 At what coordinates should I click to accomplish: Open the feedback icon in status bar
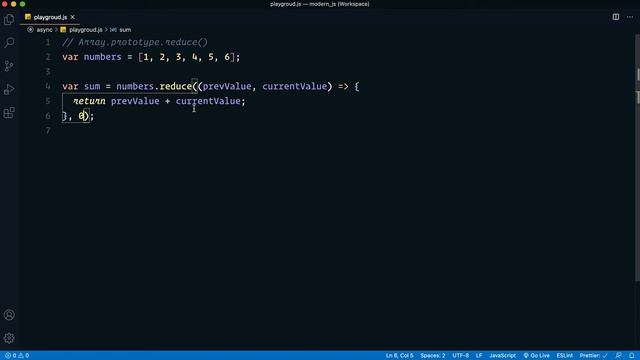tap(619, 356)
